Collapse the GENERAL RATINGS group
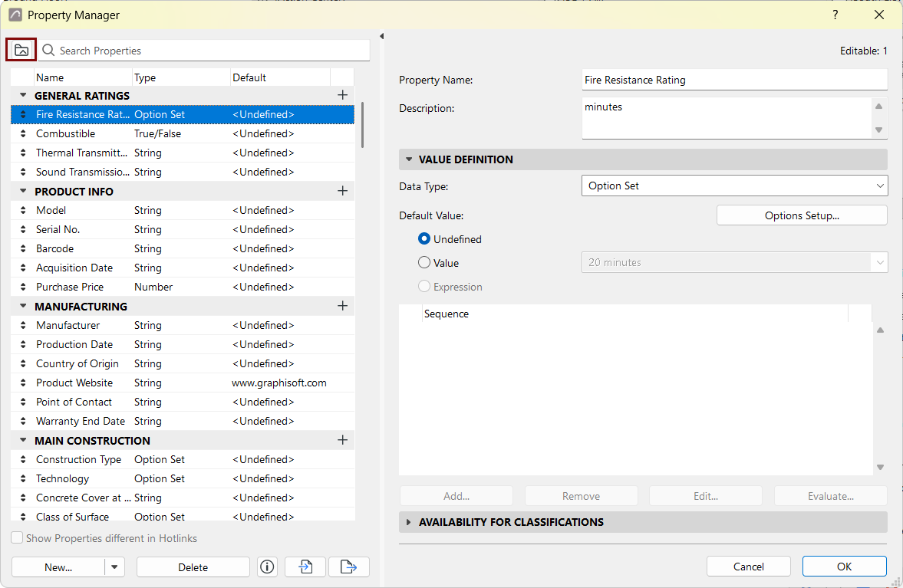903x588 pixels. pyautogui.click(x=23, y=95)
